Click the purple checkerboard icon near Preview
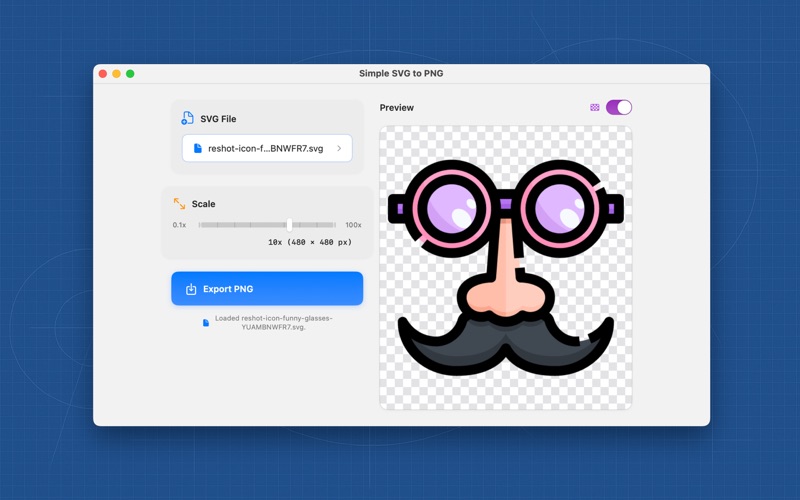 point(594,107)
